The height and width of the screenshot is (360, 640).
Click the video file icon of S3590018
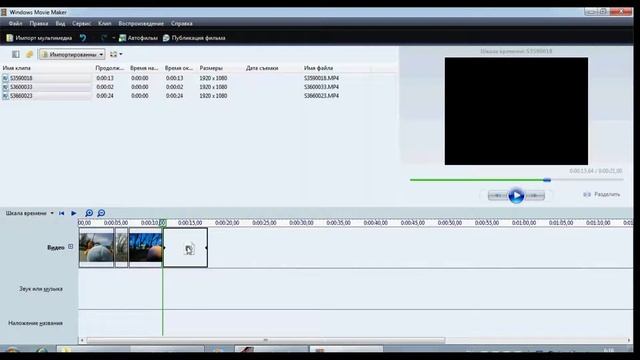click(x=5, y=78)
